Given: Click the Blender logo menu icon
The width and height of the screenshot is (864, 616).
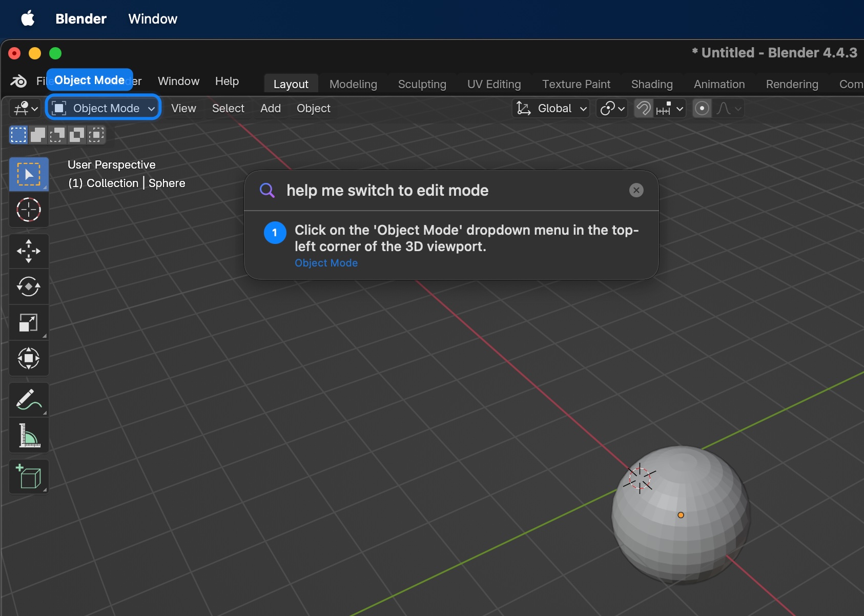Looking at the screenshot, I should click(x=18, y=81).
